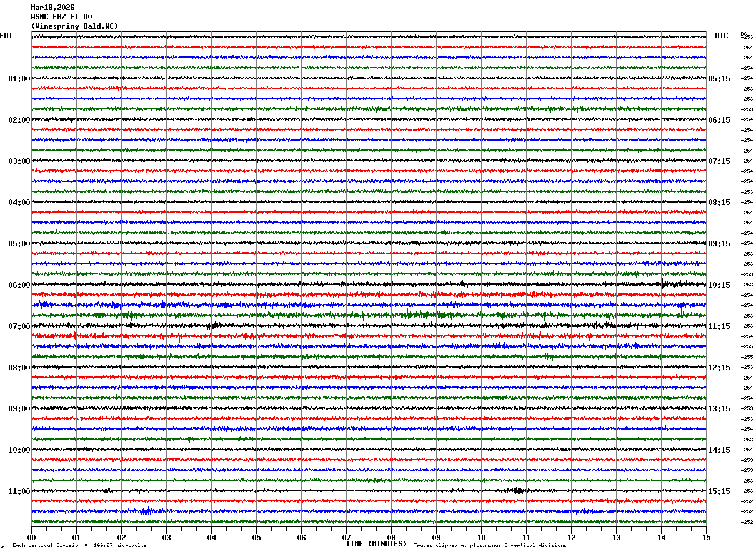
Task: Click the 01:00 EDT time label
Action: click(19, 79)
